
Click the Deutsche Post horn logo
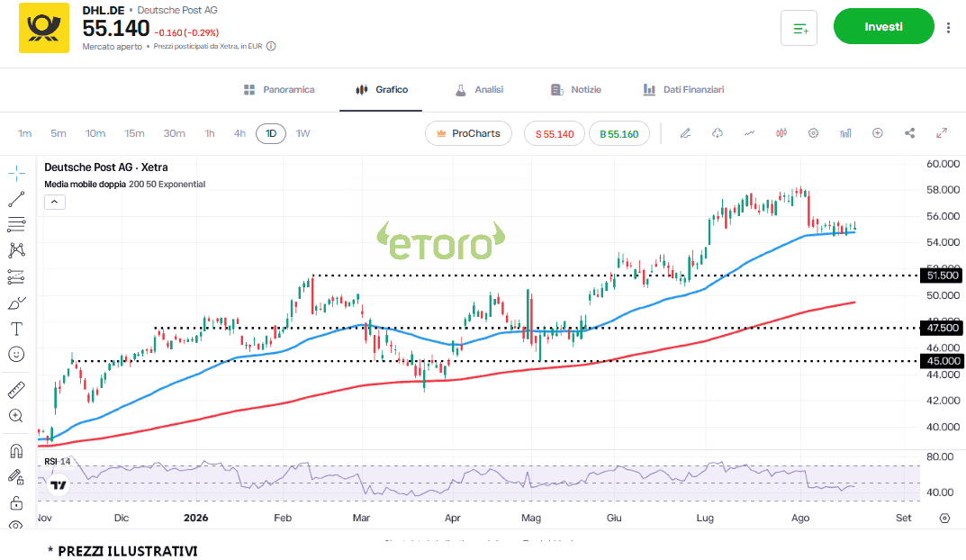44,28
